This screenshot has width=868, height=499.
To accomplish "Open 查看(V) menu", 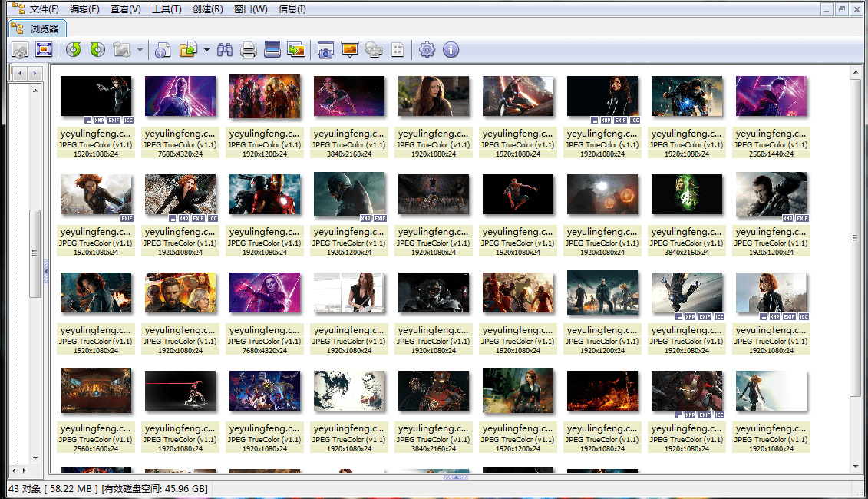I will pyautogui.click(x=126, y=9).
